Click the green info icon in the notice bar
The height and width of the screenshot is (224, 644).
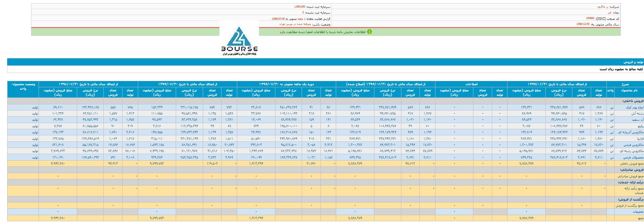(x=369, y=32)
